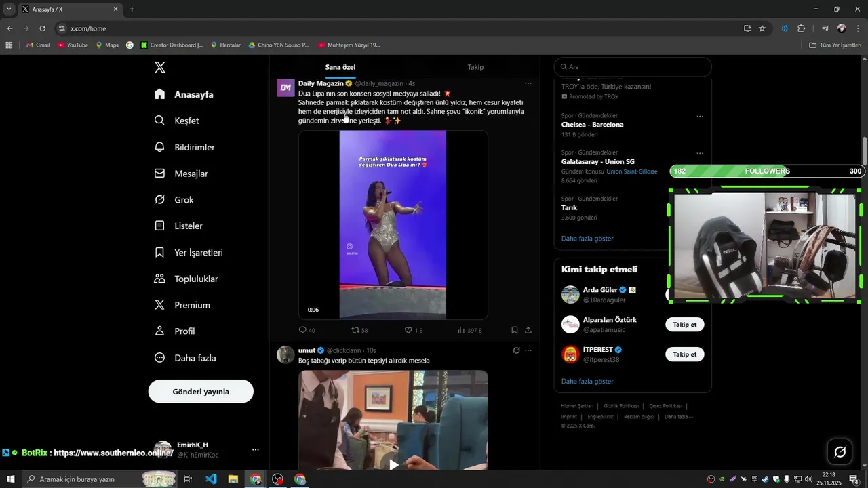The height and width of the screenshot is (488, 868).
Task: Open taskbar volume control
Action: [x=808, y=479]
